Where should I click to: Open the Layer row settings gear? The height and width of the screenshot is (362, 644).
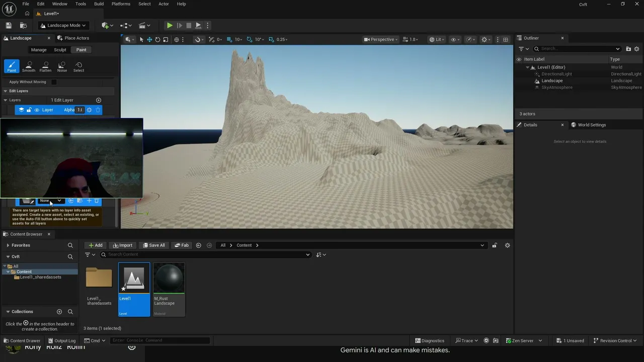[89, 110]
